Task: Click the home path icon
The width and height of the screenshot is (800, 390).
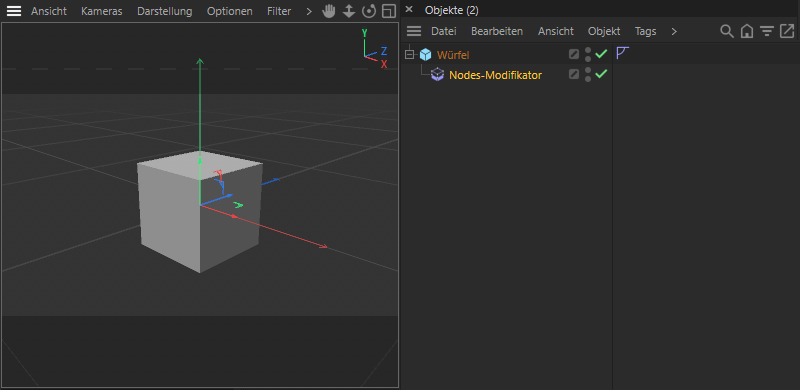Action: [746, 31]
